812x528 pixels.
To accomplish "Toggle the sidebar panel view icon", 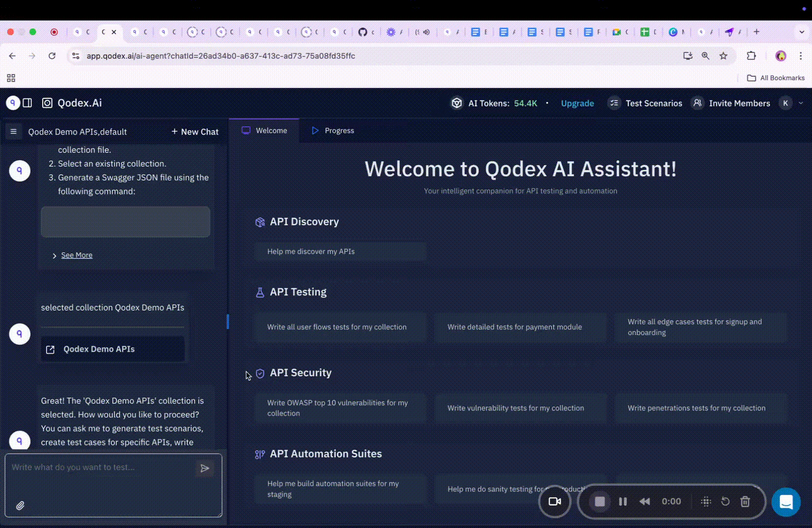I will pos(27,103).
